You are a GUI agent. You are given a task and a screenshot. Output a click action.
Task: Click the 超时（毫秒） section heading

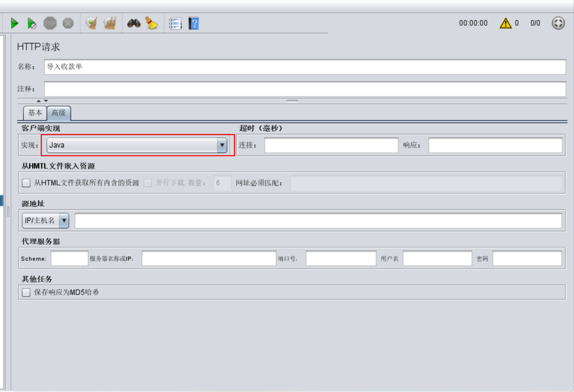[261, 128]
